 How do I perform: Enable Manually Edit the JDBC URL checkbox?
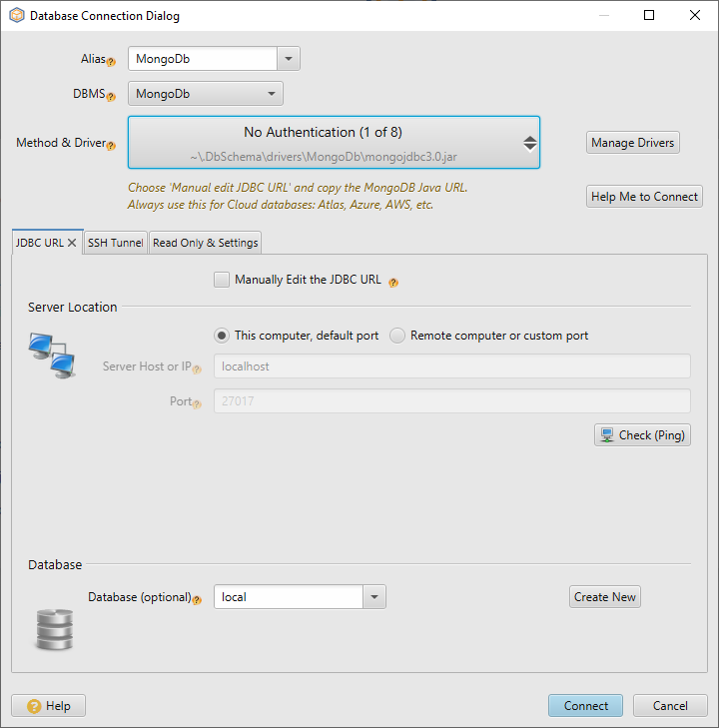222,280
